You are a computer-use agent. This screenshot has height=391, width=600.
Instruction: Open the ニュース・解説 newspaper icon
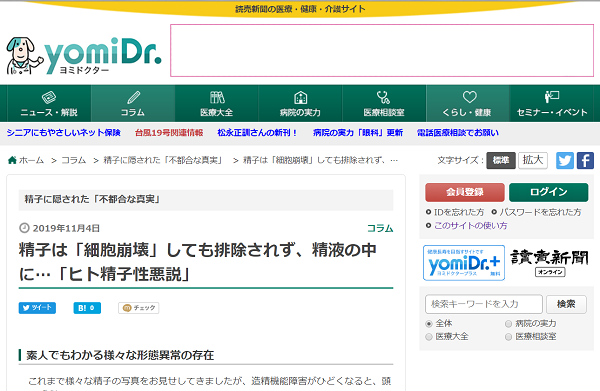(x=49, y=97)
